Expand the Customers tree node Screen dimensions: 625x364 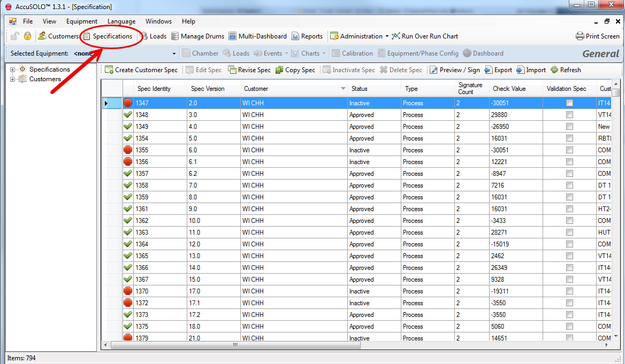[x=13, y=79]
